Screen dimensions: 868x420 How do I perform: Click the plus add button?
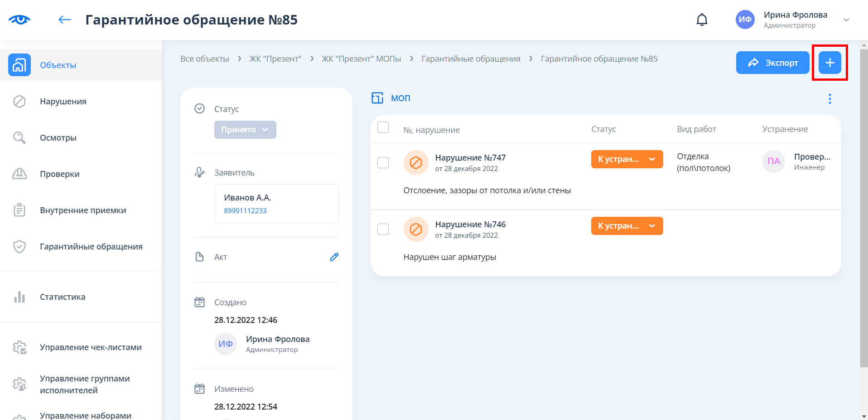coord(829,63)
